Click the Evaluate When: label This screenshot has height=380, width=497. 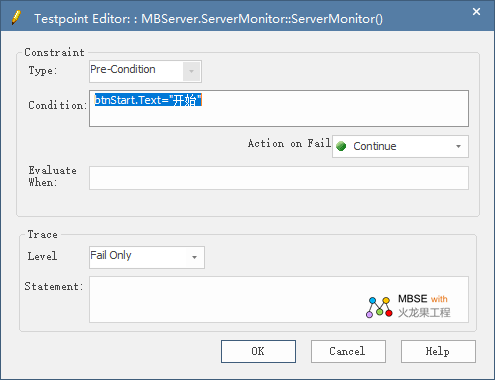(52, 176)
